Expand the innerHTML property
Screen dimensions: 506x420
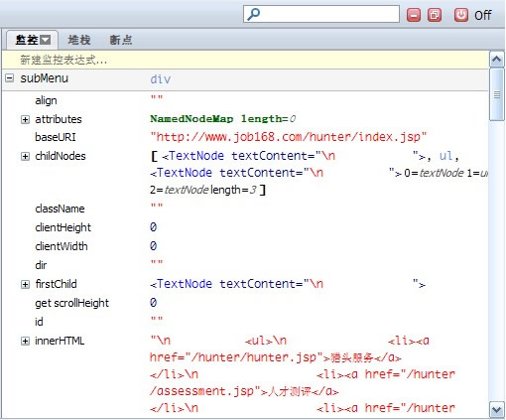pos(25,341)
